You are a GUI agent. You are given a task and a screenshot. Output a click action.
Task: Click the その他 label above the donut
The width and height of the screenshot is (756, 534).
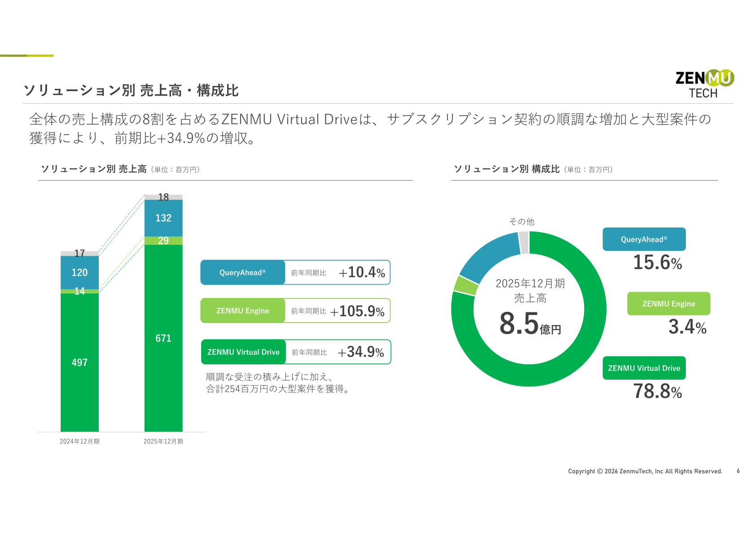[522, 222]
